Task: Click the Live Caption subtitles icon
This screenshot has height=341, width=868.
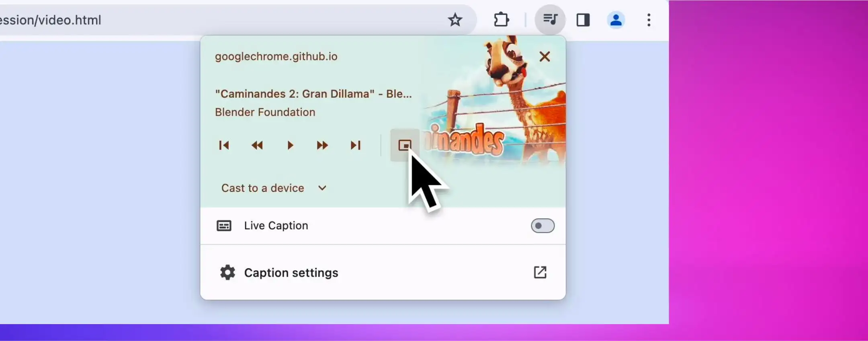Action: [x=224, y=226]
